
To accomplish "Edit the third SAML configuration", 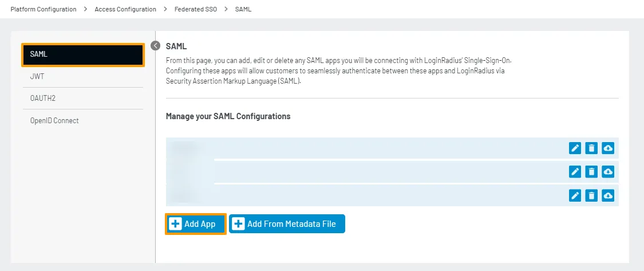I will [x=575, y=195].
